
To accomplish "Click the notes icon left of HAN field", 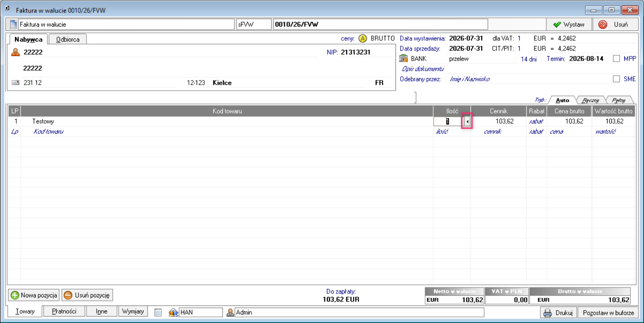I will coord(158,312).
